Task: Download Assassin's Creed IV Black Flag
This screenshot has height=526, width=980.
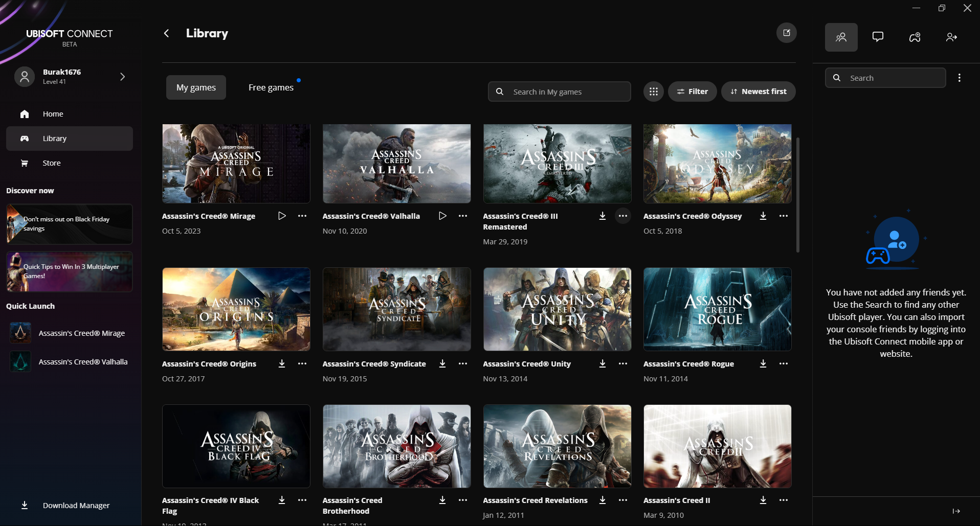Action: (x=282, y=500)
